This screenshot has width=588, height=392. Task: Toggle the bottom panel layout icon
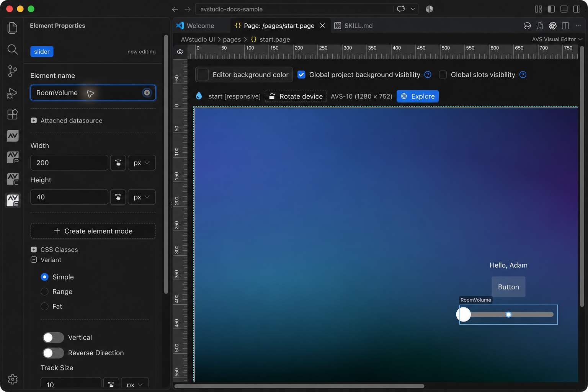click(x=564, y=9)
